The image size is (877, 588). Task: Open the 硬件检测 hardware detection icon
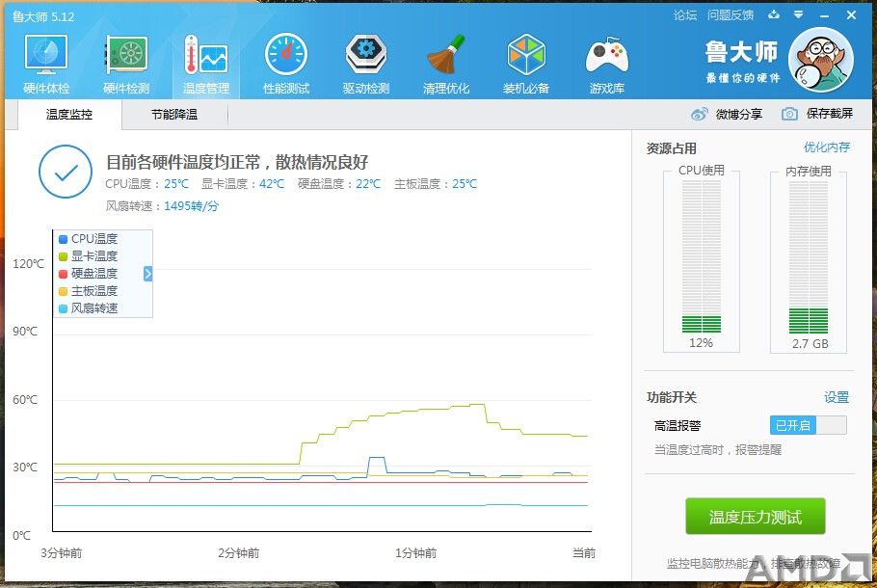click(126, 55)
